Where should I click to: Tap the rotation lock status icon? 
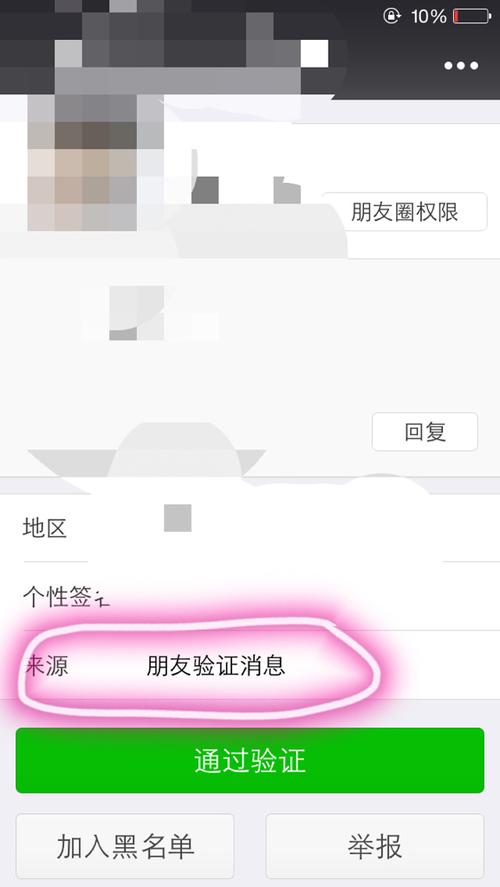click(x=391, y=16)
